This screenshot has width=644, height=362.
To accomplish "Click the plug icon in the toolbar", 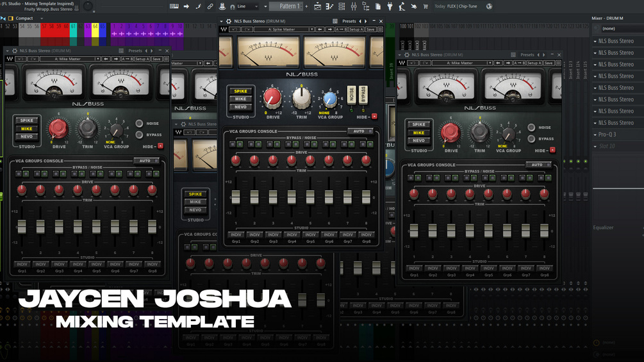I will tap(390, 6).
